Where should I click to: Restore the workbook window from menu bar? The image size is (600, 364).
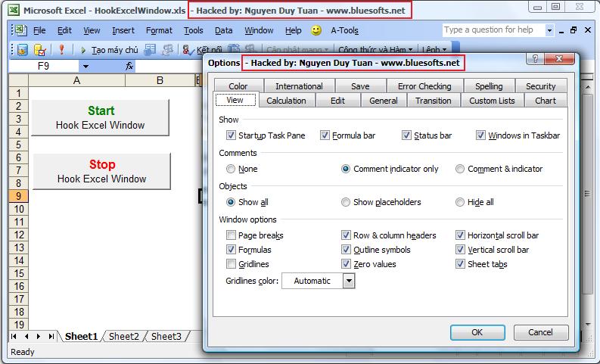[x=574, y=30]
